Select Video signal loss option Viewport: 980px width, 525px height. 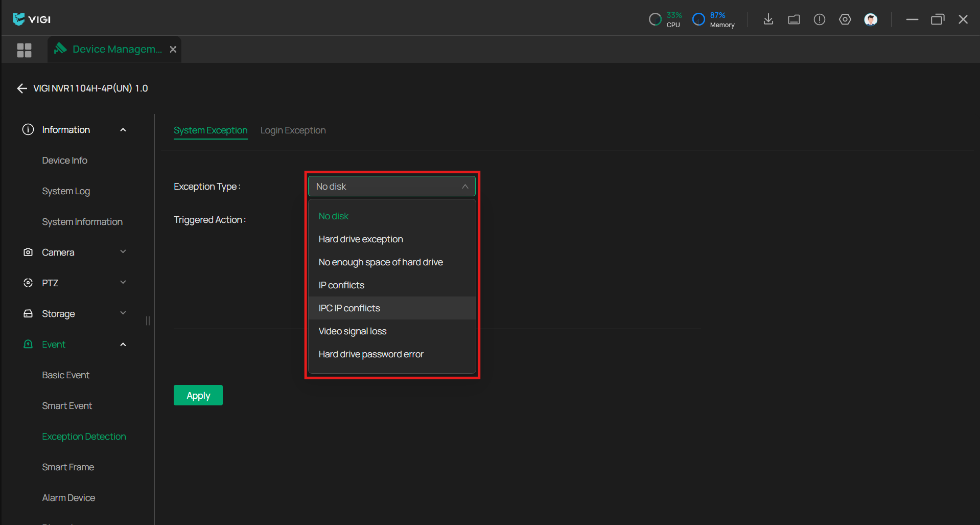click(x=353, y=331)
